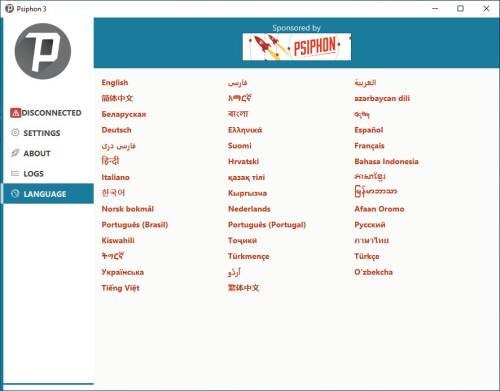
Task: Click the About rocket icon
Action: pyautogui.click(x=15, y=153)
